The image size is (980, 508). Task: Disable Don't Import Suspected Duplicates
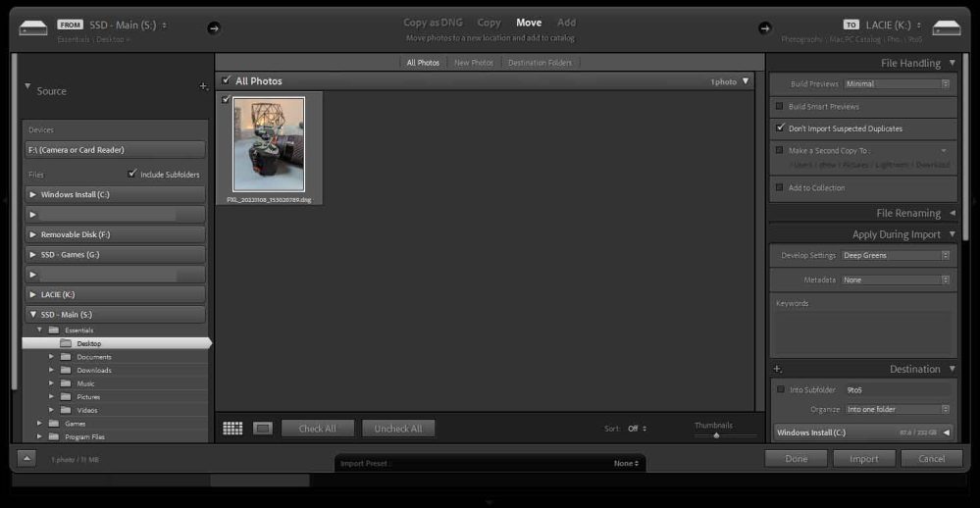(780, 127)
